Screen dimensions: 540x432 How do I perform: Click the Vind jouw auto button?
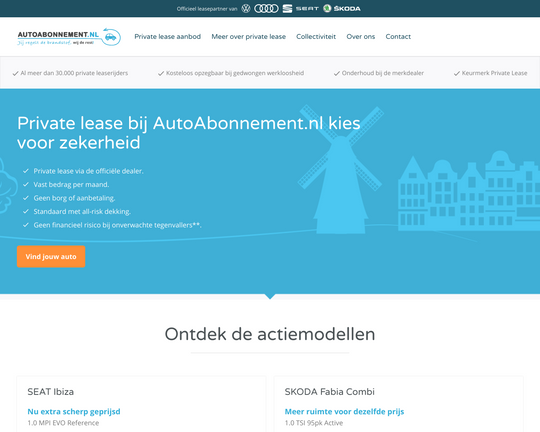point(51,256)
